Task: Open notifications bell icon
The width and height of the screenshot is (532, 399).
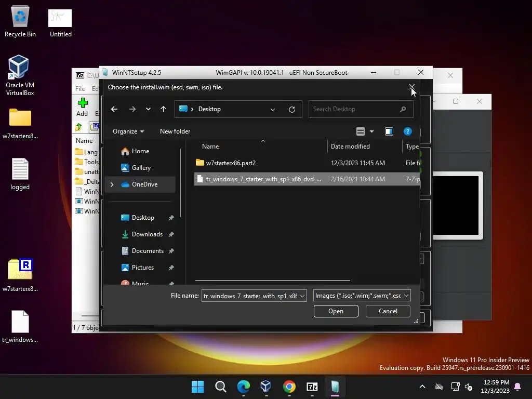Action: pos(518,387)
